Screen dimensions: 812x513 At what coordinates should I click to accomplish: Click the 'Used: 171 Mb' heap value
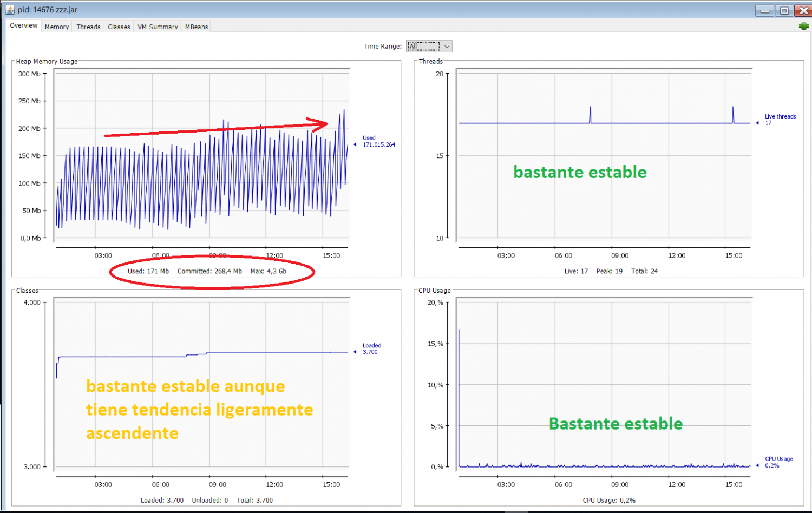tap(148, 271)
